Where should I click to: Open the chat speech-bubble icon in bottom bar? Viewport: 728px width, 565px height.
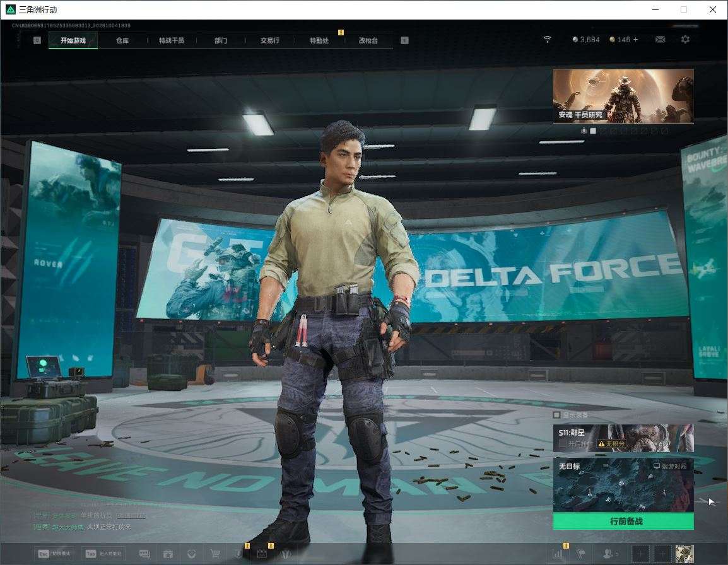click(x=144, y=554)
